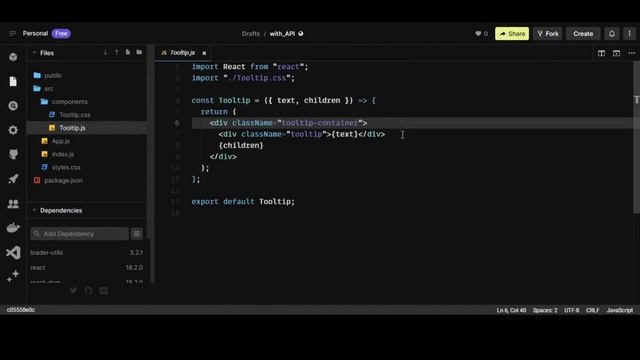Click line number 6 in the gutter
The width and height of the screenshot is (640, 360).
tap(177, 123)
